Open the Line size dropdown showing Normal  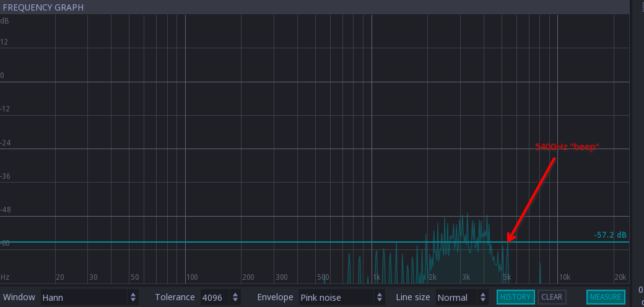[461, 297]
